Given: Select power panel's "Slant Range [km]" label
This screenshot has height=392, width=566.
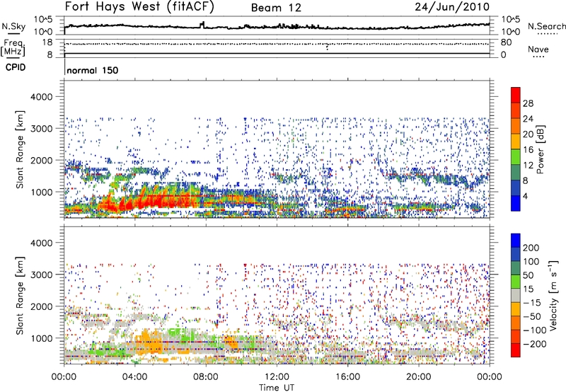Looking at the screenshot, I should point(21,149).
